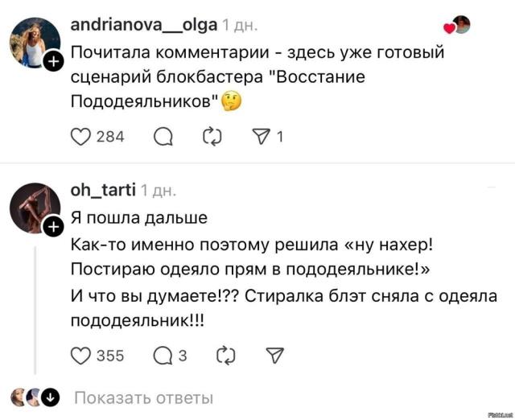Click the repliers' small avatars at bottom
The image size is (515, 420).
point(27,397)
